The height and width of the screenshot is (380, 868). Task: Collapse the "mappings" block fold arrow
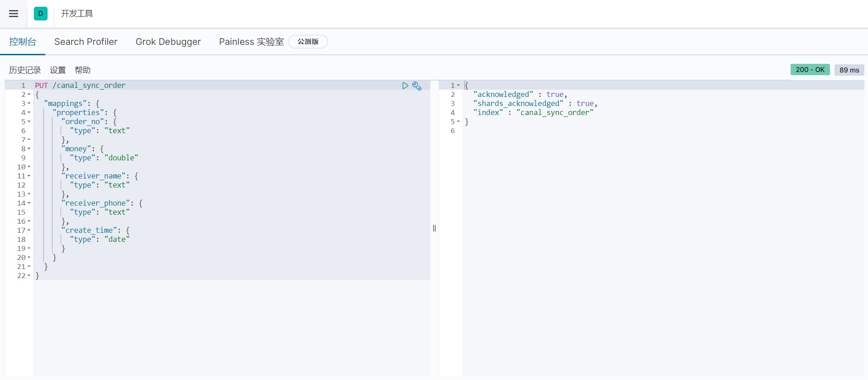coord(29,104)
